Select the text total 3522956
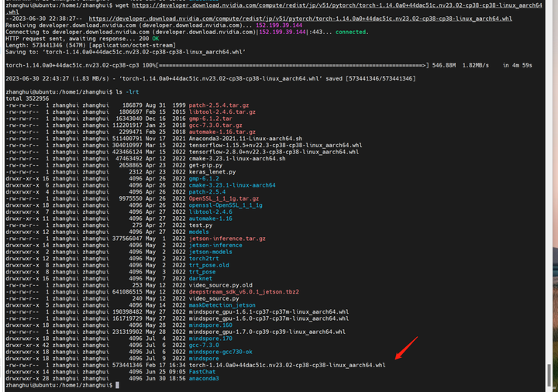This screenshot has height=392, width=558. click(27, 98)
